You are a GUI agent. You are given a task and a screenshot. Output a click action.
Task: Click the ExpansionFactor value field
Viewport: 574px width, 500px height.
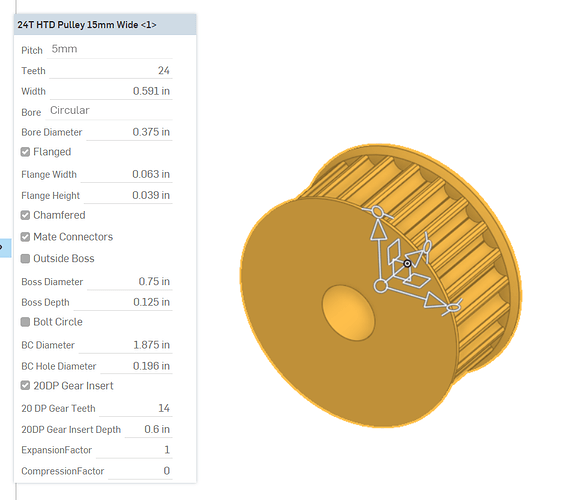coord(134,450)
